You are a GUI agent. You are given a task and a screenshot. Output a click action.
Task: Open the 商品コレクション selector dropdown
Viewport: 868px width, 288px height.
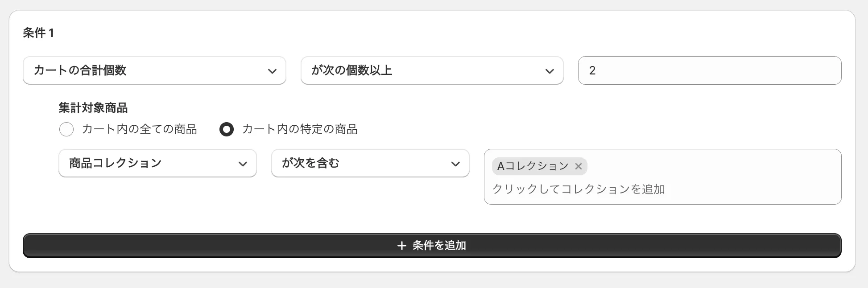(157, 163)
